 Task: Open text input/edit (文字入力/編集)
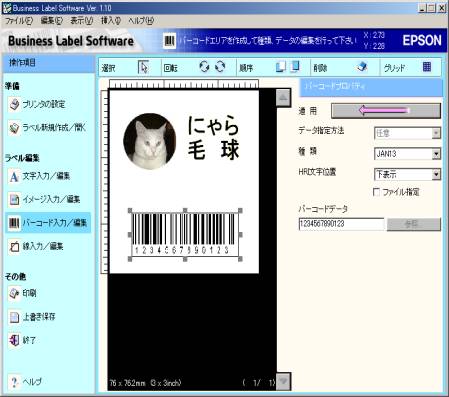tap(40, 176)
